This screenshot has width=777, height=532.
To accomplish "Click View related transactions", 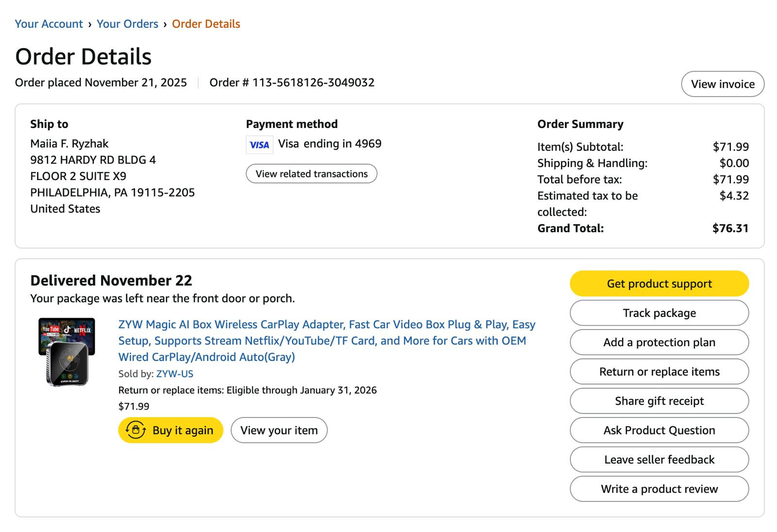I will click(311, 174).
